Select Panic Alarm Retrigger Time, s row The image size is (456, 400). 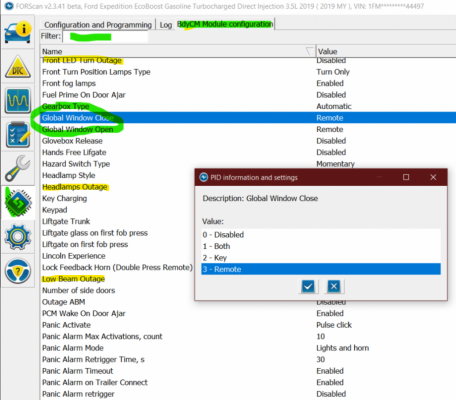coord(248,359)
